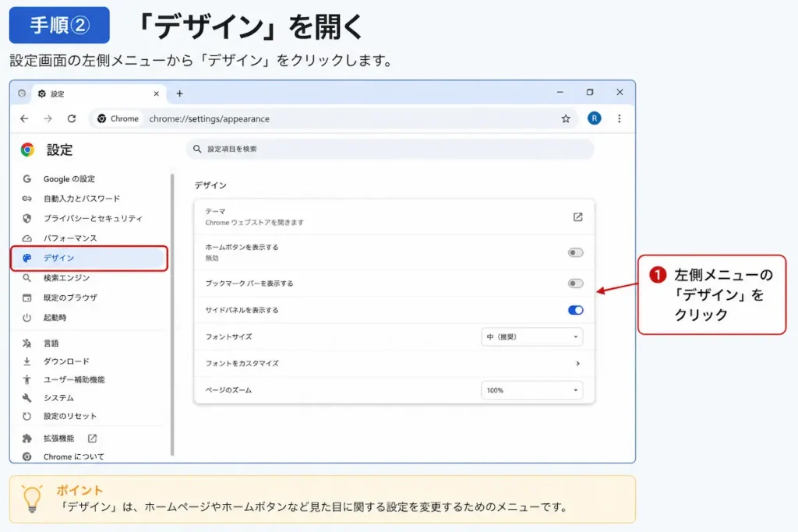
Task: Select 起動時 menu item
Action: tap(55, 317)
